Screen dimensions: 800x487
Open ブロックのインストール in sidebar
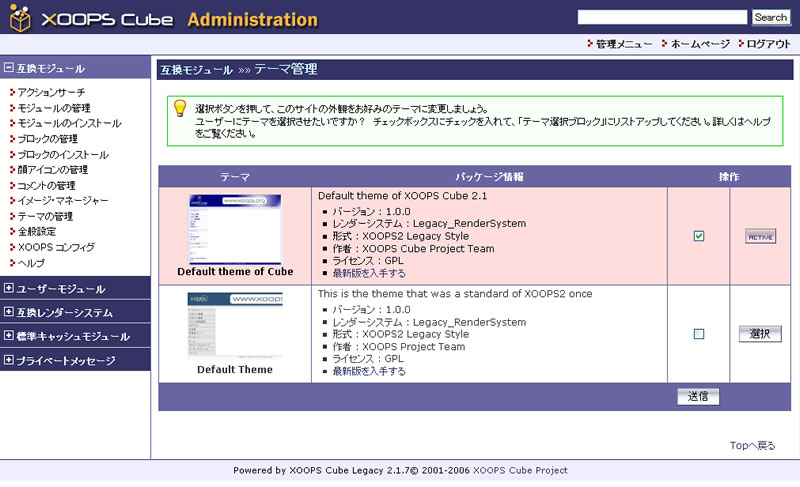coord(63,155)
